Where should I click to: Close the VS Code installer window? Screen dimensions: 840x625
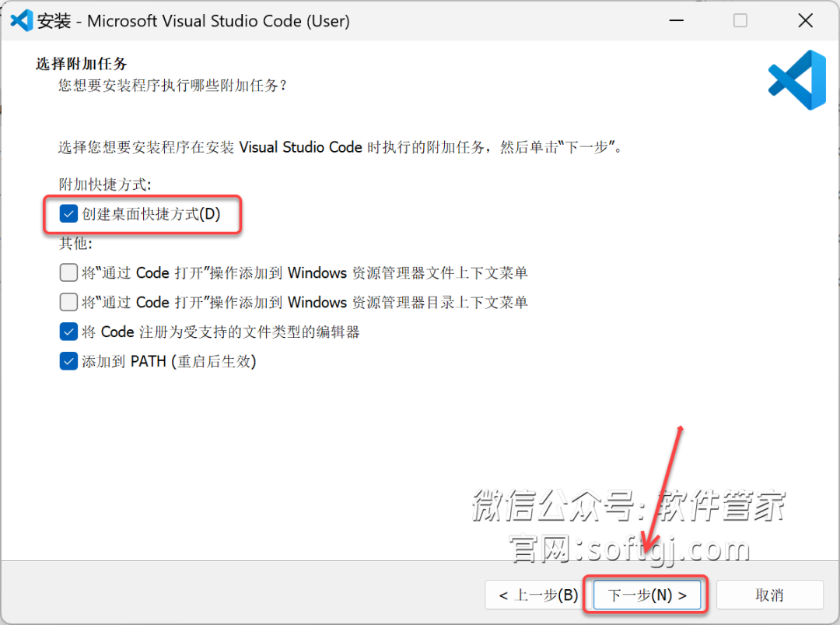click(805, 21)
